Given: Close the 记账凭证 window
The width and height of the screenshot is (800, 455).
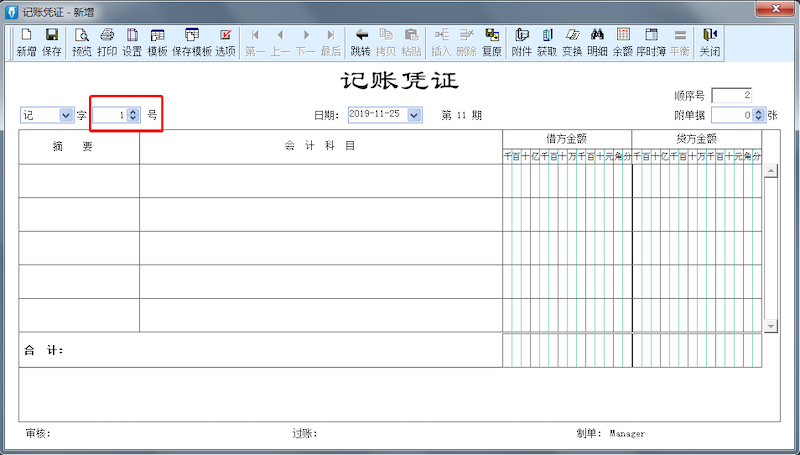Looking at the screenshot, I should pos(776,8).
